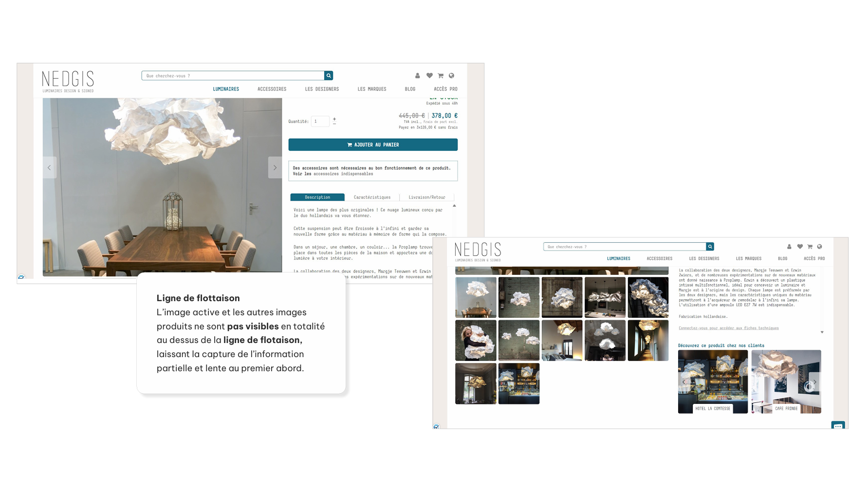Open the shopping cart icon in header

tap(440, 75)
